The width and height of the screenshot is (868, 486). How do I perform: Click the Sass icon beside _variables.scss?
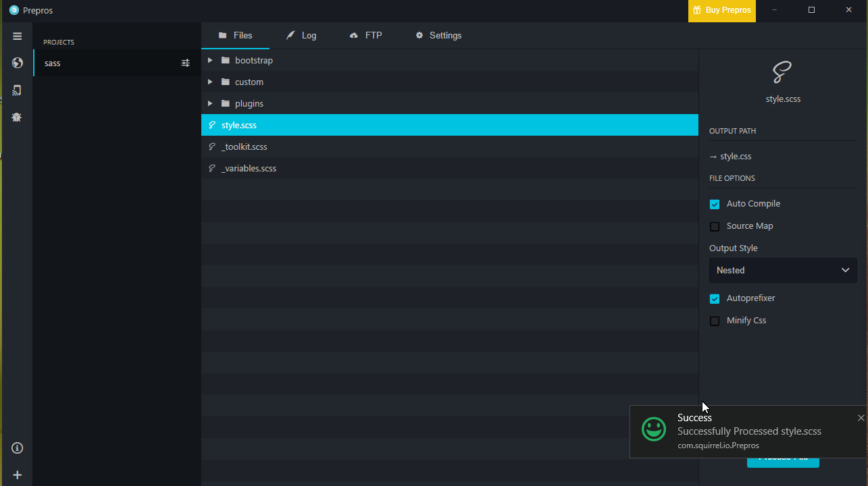pos(212,168)
